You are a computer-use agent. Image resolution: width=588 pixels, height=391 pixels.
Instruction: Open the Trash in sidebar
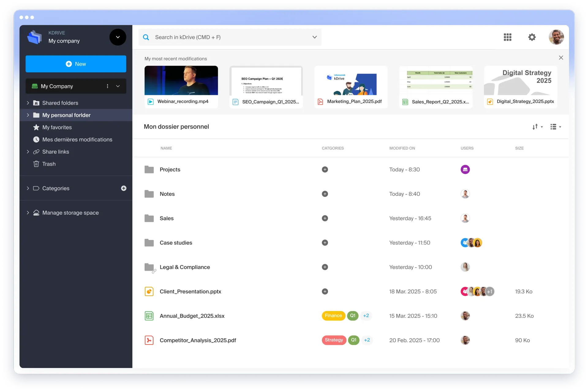coord(49,164)
